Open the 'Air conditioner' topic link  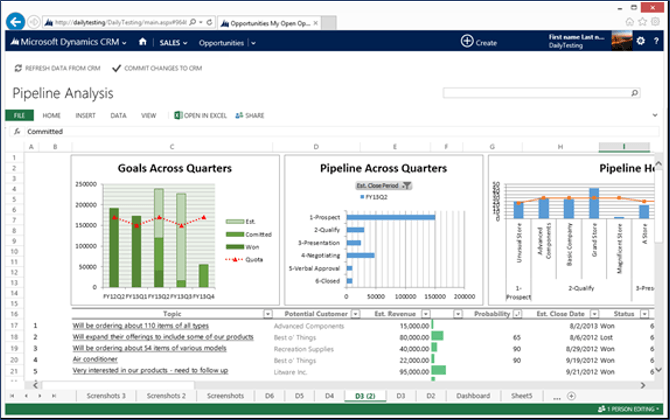click(95, 359)
